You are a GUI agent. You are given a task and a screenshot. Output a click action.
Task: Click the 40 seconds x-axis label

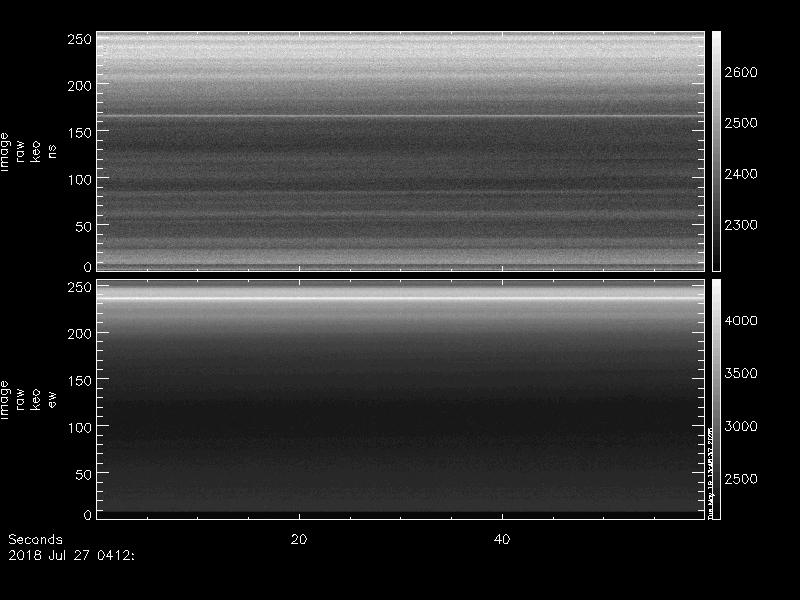(x=502, y=539)
